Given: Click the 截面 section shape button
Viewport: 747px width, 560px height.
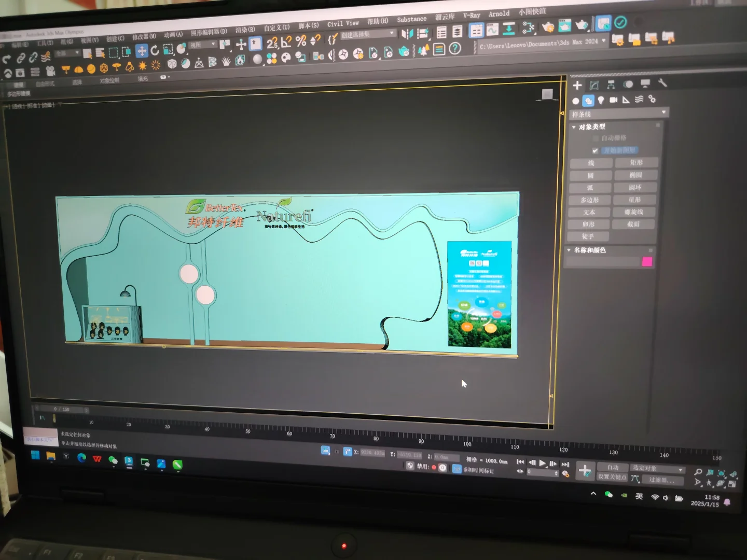Looking at the screenshot, I should 633,224.
